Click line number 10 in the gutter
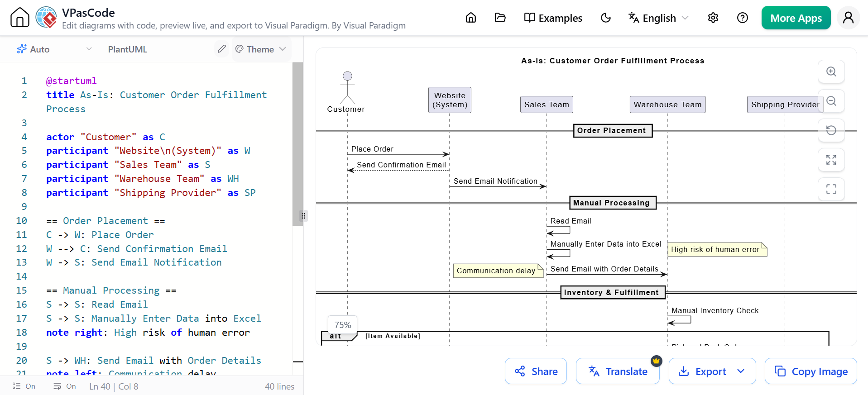This screenshot has width=868, height=395. (22, 220)
